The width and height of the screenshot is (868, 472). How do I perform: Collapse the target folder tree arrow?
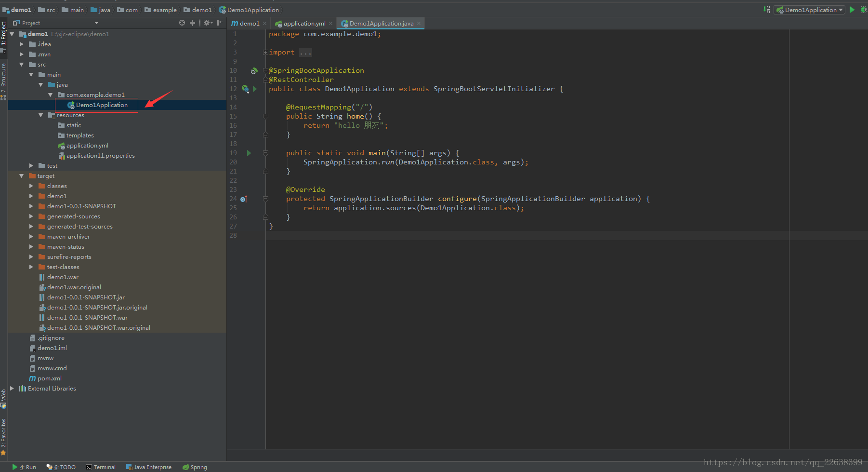pyautogui.click(x=22, y=175)
